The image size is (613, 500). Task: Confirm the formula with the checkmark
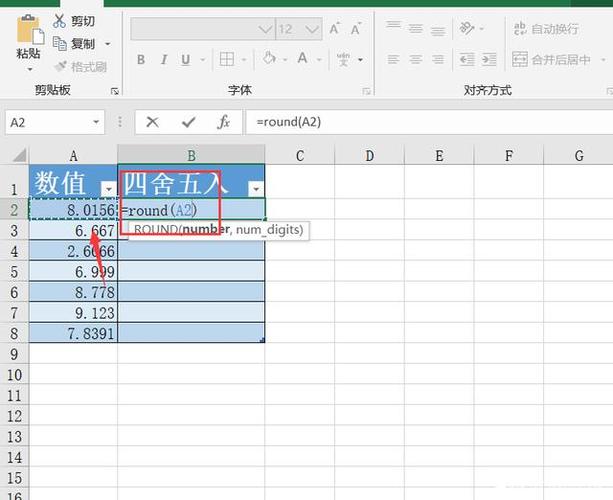(188, 122)
